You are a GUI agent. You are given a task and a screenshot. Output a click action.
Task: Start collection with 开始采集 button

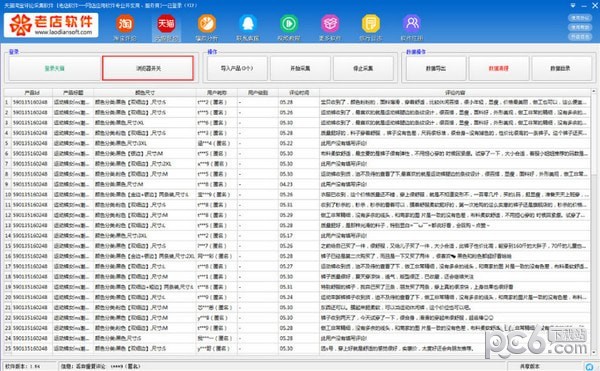(x=300, y=68)
